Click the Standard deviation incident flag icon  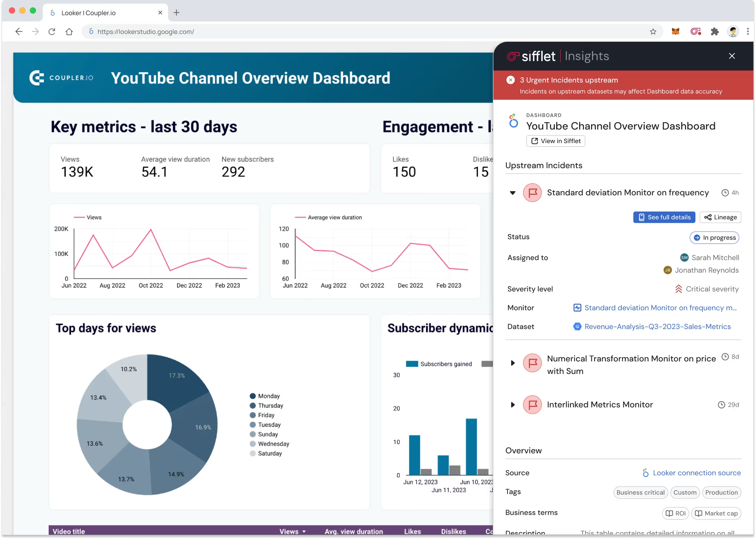click(532, 193)
